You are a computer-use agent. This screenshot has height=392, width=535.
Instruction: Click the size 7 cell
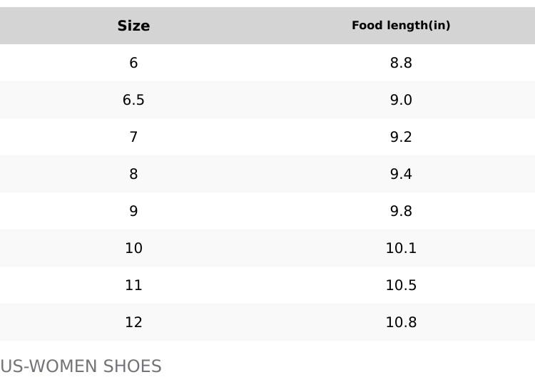click(133, 137)
